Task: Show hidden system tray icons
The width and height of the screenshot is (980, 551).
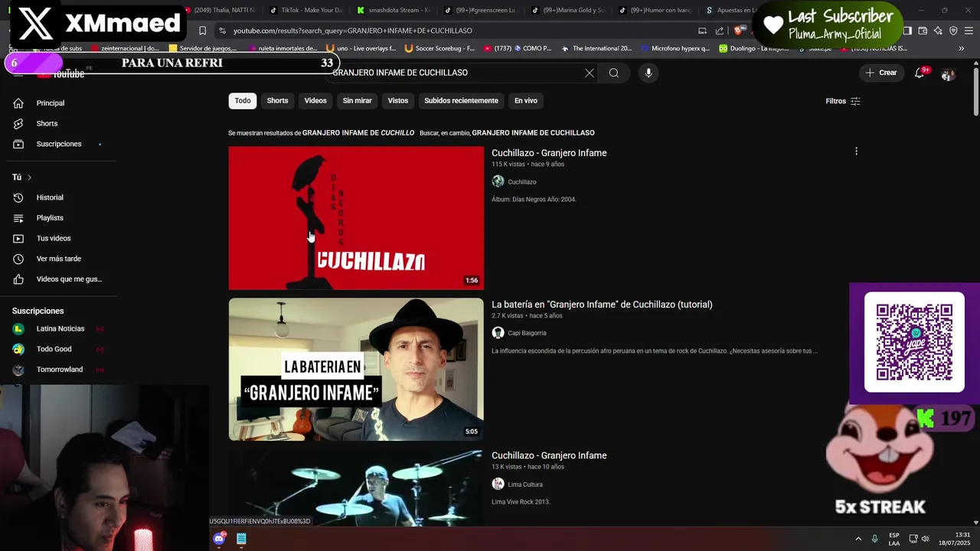Action: 858,539
